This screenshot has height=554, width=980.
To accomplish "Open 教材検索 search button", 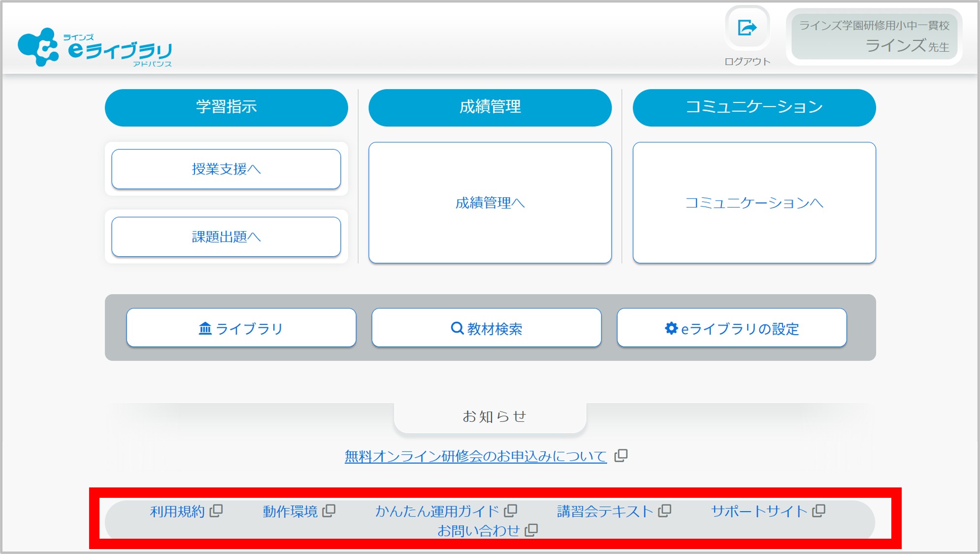I will [486, 328].
